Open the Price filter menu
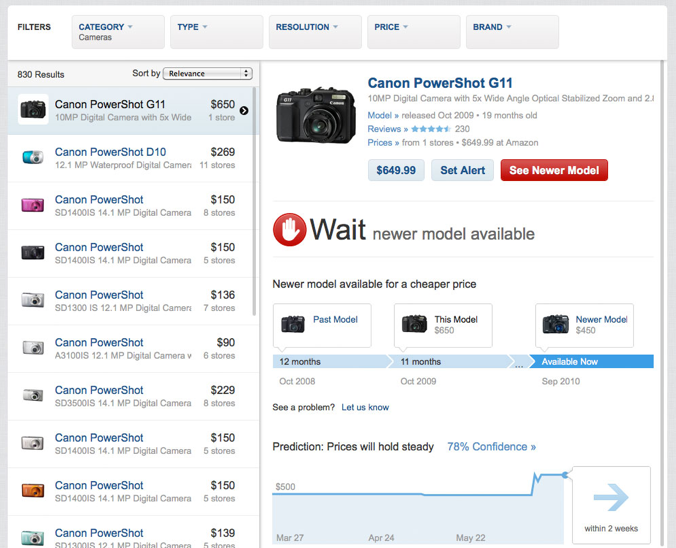 coord(413,32)
